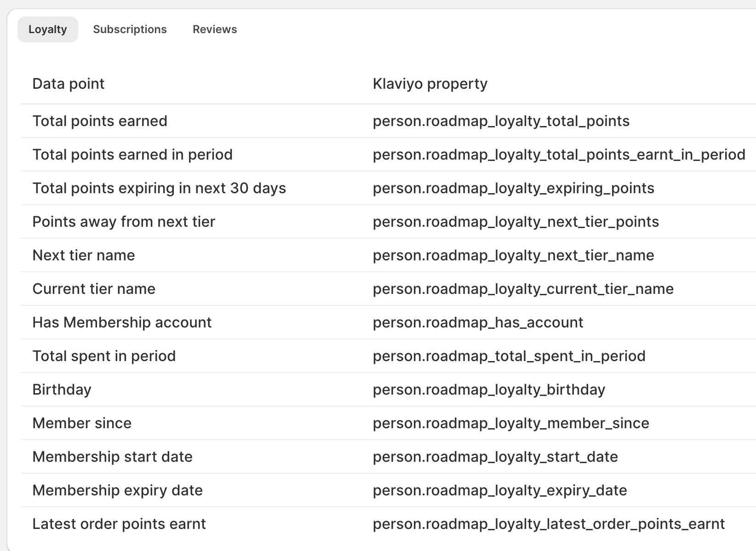
Task: Click the Member since label
Action: coord(82,423)
